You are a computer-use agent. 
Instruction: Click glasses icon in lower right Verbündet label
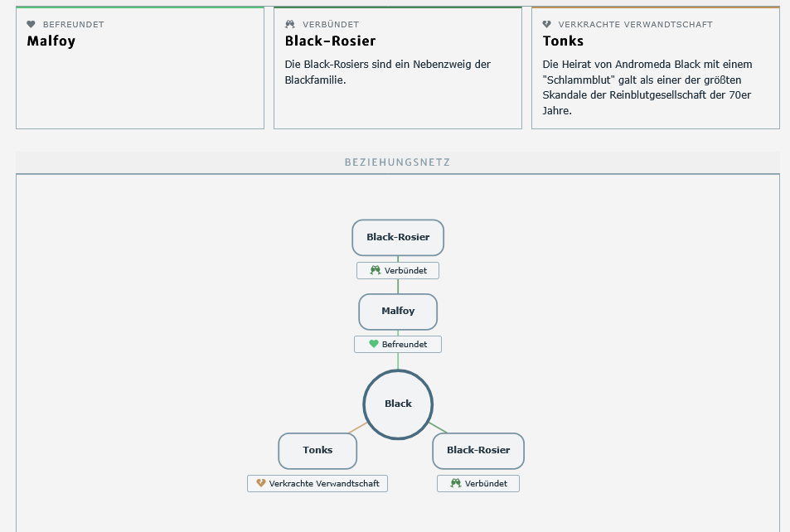pyautogui.click(x=456, y=483)
